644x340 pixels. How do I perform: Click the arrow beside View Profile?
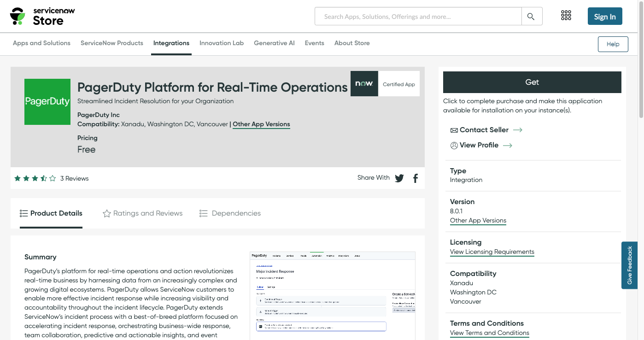coord(508,146)
